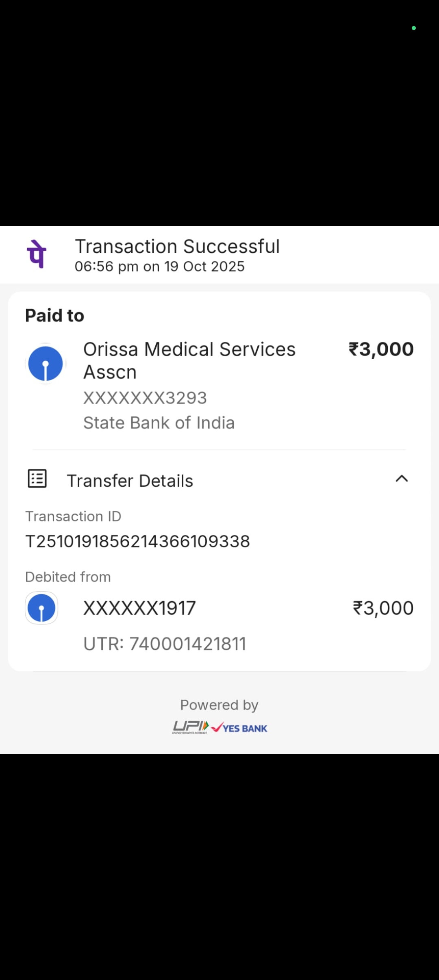Image resolution: width=439 pixels, height=980 pixels.
Task: Tap the bold ₹3,000 paid amount
Action: pyautogui.click(x=381, y=349)
